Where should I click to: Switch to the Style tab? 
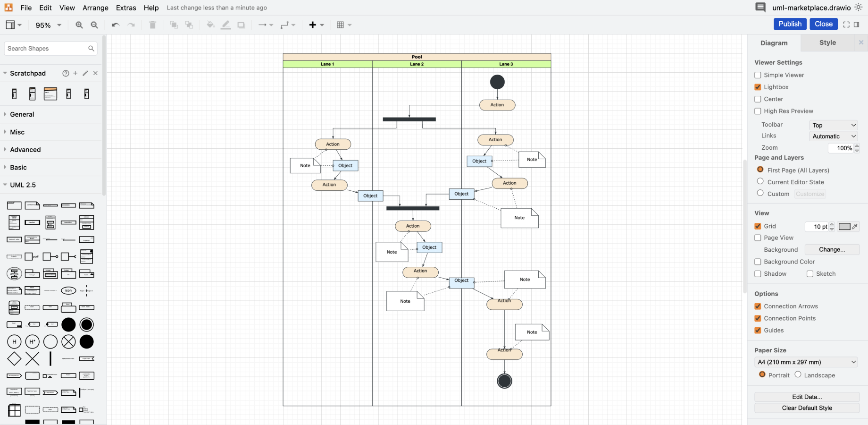826,42
